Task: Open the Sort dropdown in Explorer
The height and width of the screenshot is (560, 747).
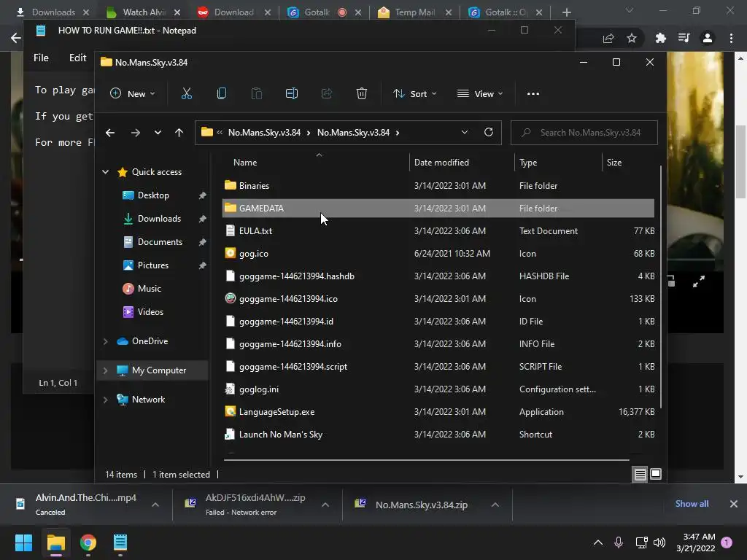Action: [x=414, y=94]
